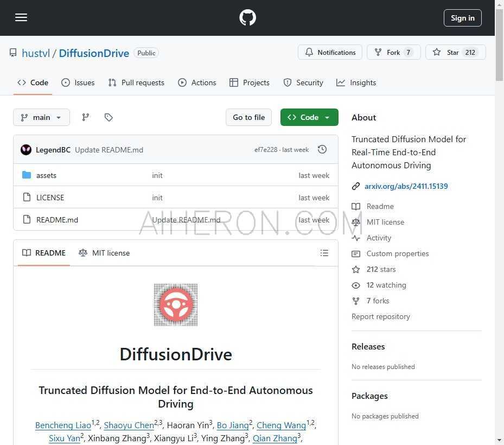Open the LegendBC author link
This screenshot has width=504, height=445.
(53, 150)
